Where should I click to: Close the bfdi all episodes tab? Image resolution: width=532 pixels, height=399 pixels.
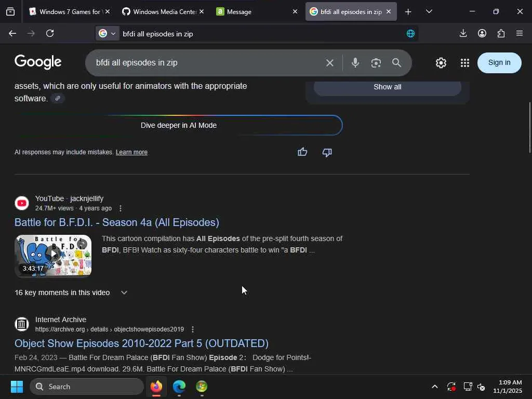click(389, 11)
